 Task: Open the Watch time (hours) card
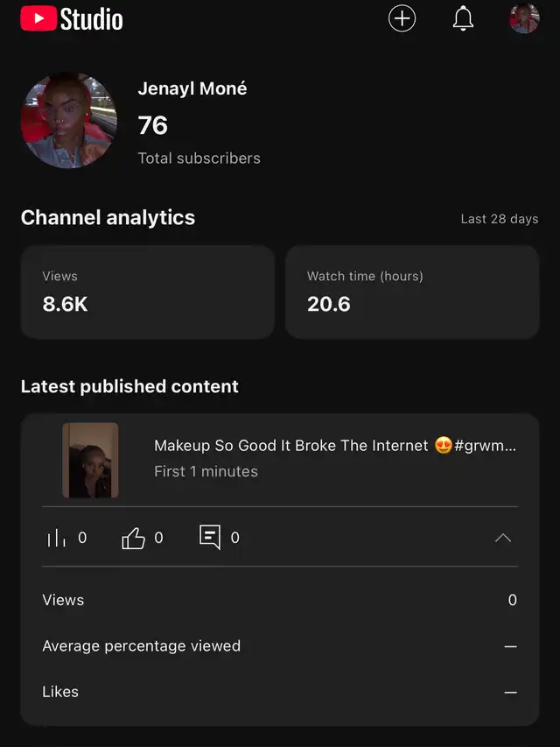412,292
